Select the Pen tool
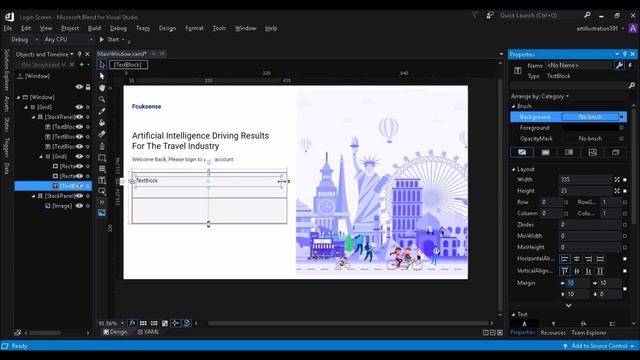Image resolution: width=640 pixels, height=360 pixels. tap(102, 146)
